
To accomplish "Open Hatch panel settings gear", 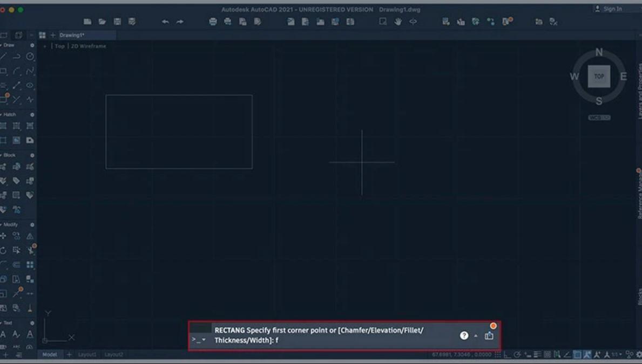I will (x=32, y=115).
